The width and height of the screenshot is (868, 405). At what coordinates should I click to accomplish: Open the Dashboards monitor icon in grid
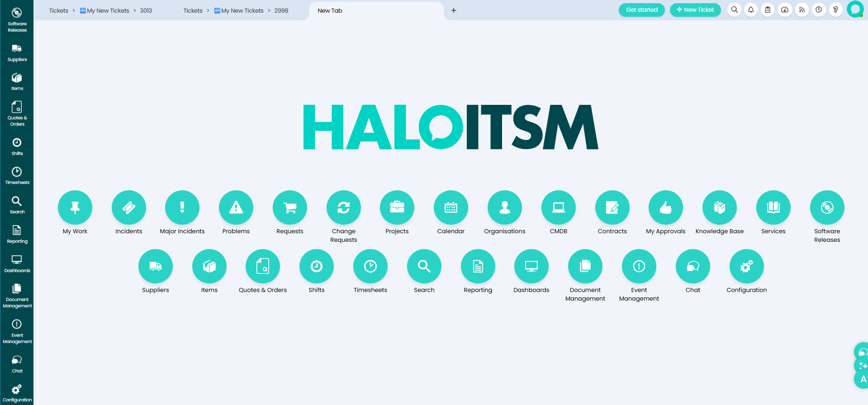(531, 266)
